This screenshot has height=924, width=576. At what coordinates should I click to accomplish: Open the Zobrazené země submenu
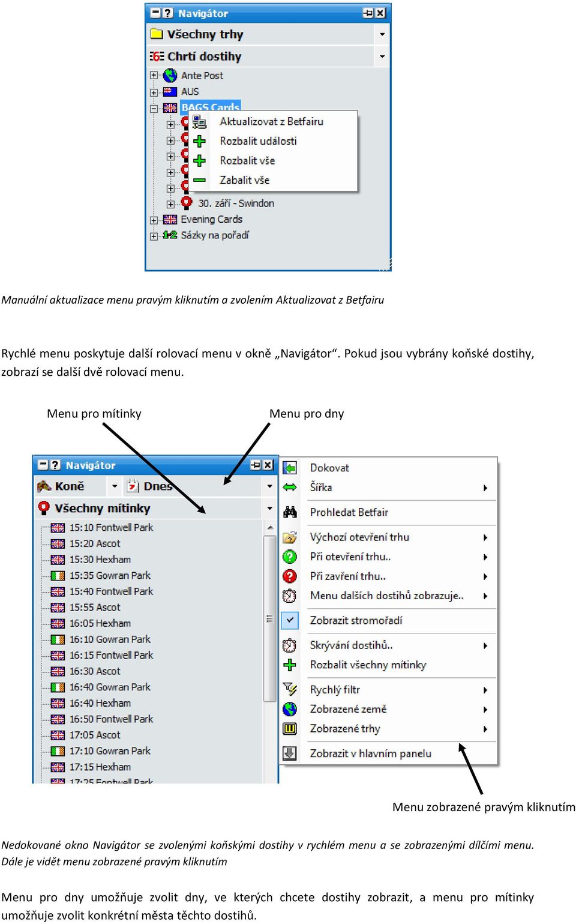[389, 709]
